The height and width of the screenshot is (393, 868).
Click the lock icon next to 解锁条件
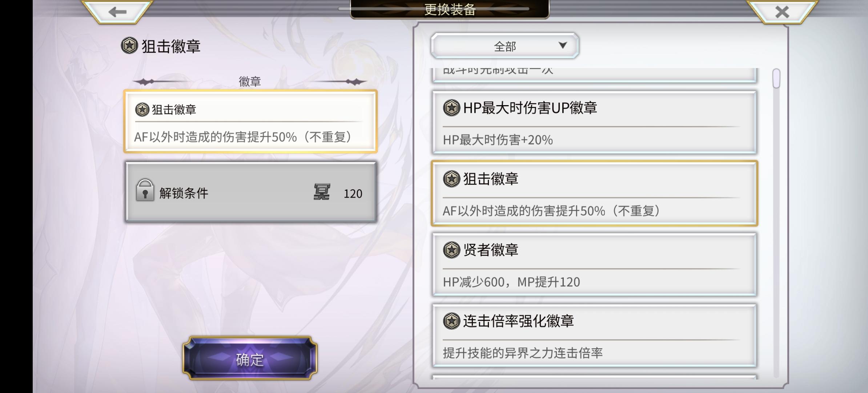[x=145, y=190]
